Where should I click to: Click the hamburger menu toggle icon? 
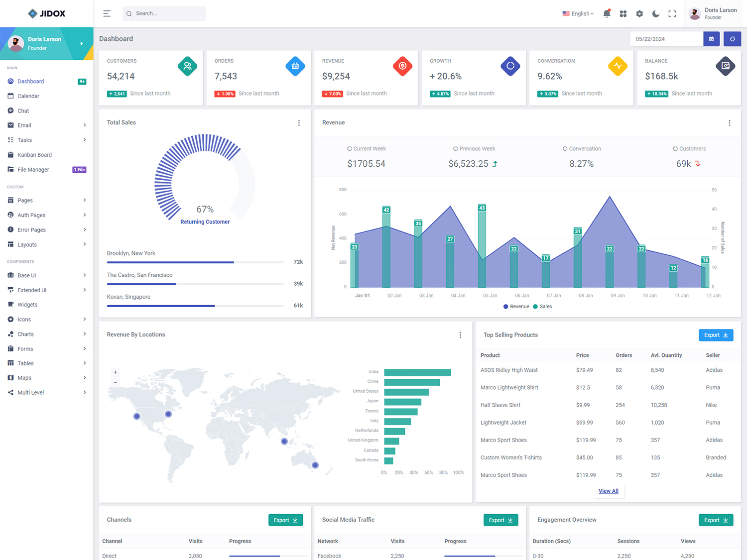point(107,13)
